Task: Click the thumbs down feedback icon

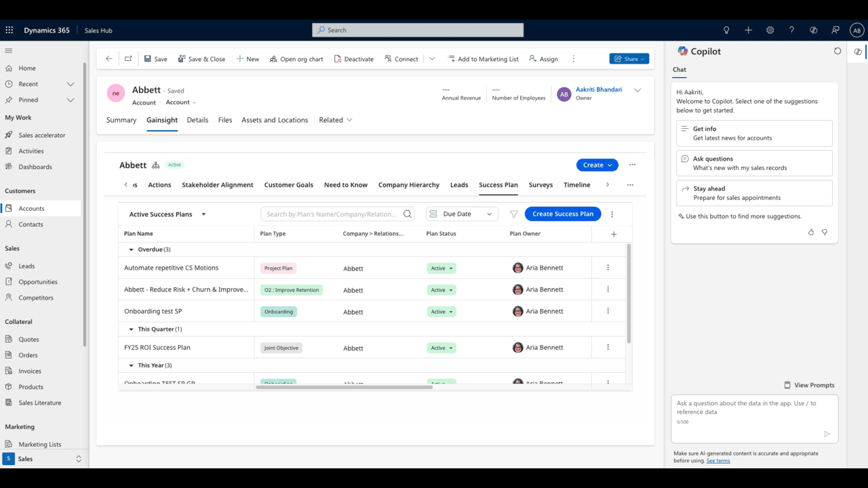Action: tap(825, 232)
